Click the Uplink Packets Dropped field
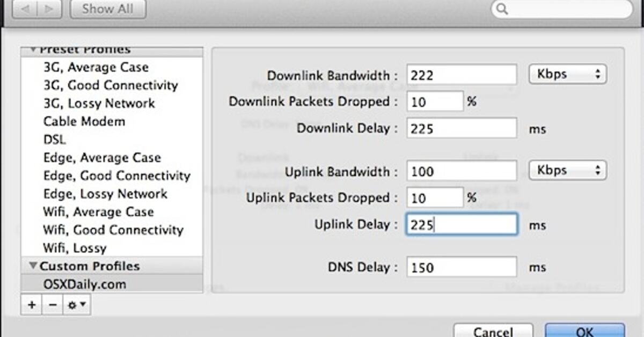 [x=435, y=198]
